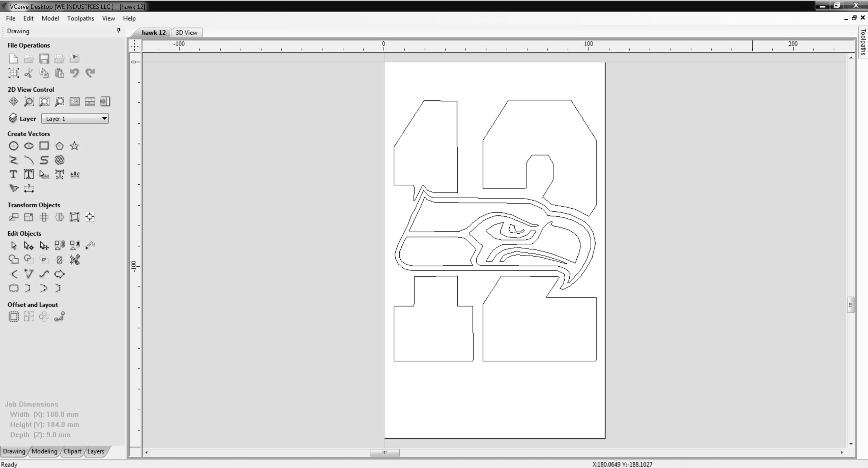Open the Distort Objects tool
The image size is (868, 468).
pos(75,217)
